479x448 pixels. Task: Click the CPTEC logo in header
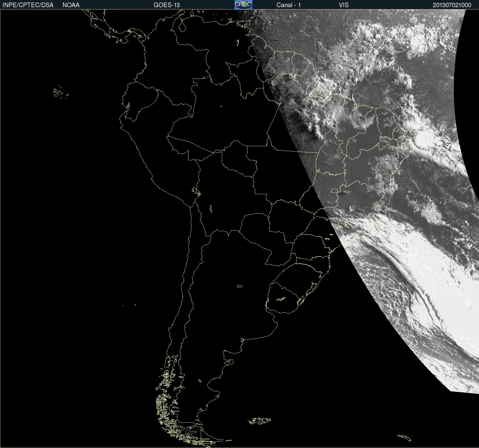(243, 5)
